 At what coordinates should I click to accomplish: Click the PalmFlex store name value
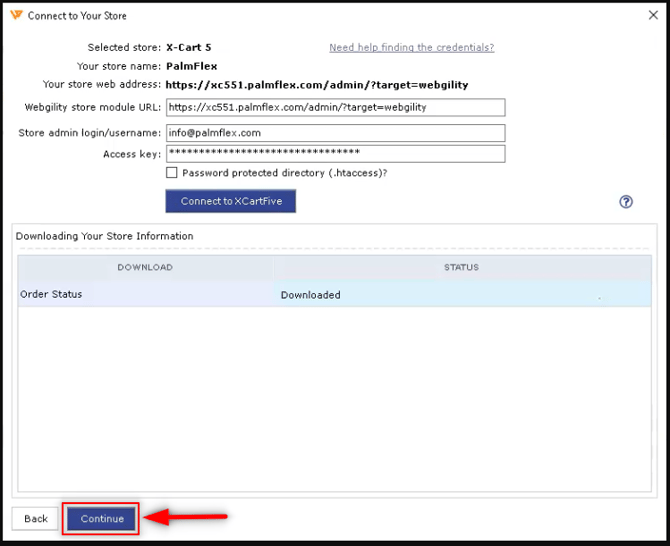(191, 66)
